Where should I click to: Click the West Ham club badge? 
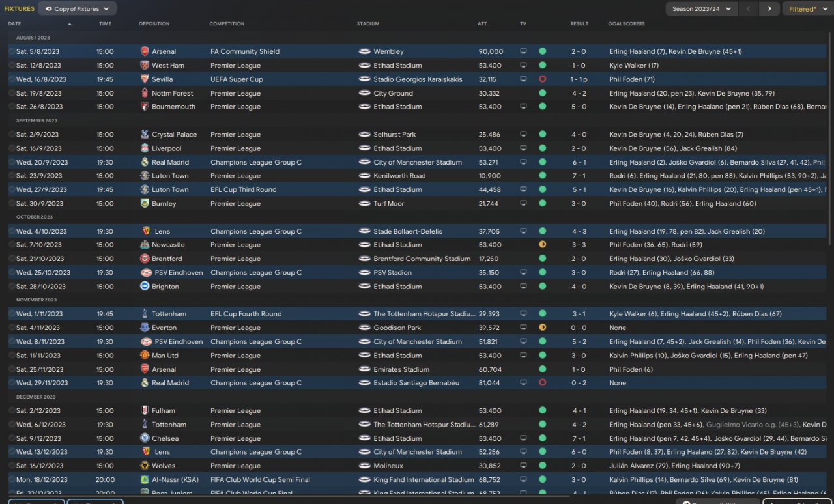[x=145, y=65]
